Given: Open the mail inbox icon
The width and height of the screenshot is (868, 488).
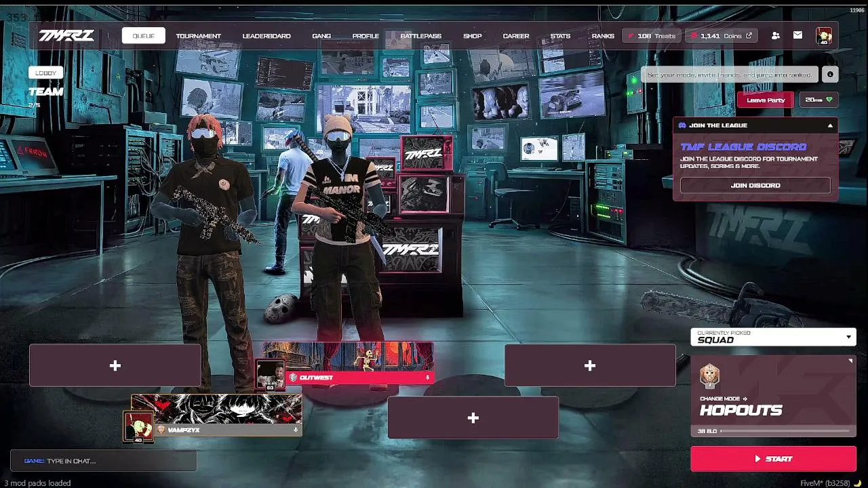Looking at the screenshot, I should 797,35.
